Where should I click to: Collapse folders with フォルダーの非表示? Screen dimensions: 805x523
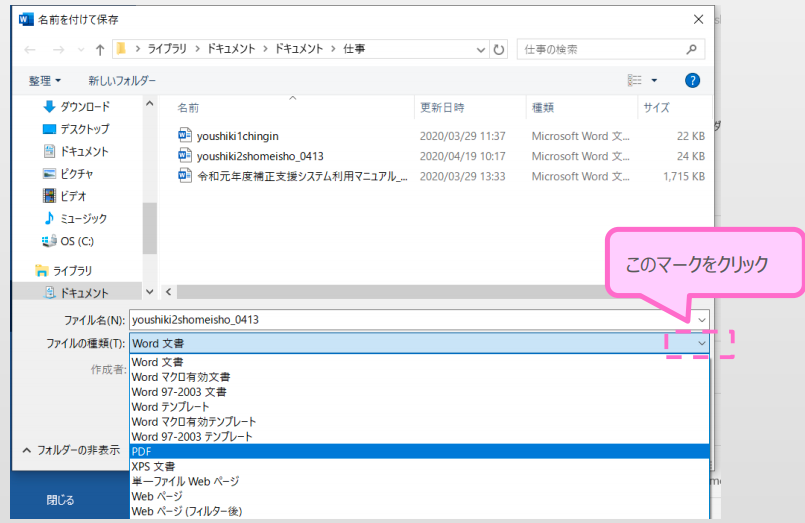coord(71,450)
